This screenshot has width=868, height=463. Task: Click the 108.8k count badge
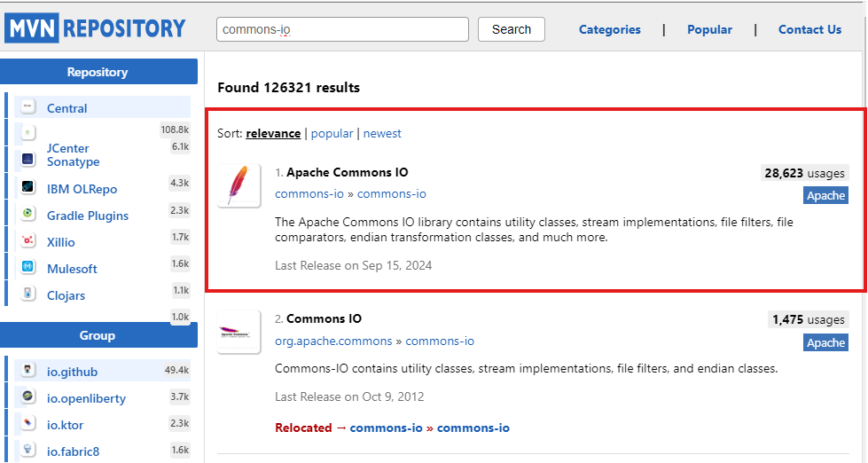coord(175,129)
